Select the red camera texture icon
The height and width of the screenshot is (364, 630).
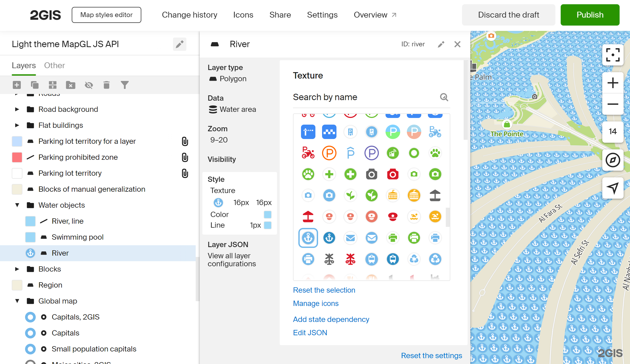[392, 174]
